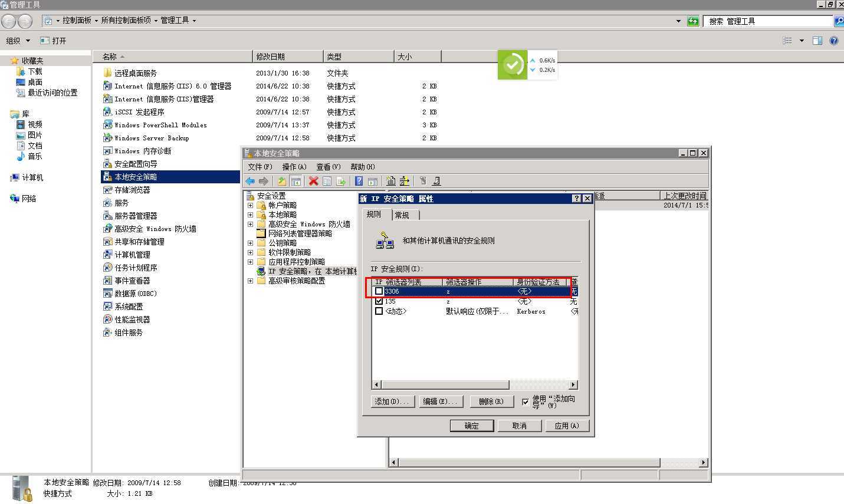Click the export list toolbar icon
The width and height of the screenshot is (844, 504).
[x=341, y=181]
